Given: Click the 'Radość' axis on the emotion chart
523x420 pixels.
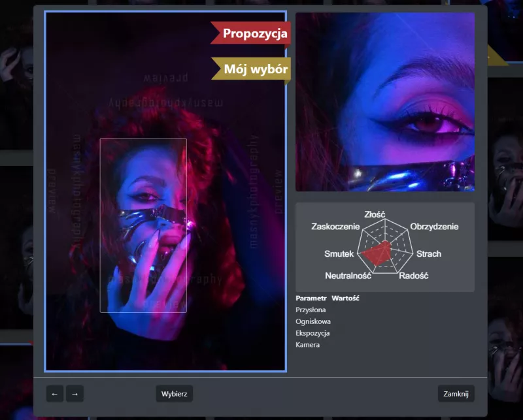Looking at the screenshot, I should tap(413, 276).
